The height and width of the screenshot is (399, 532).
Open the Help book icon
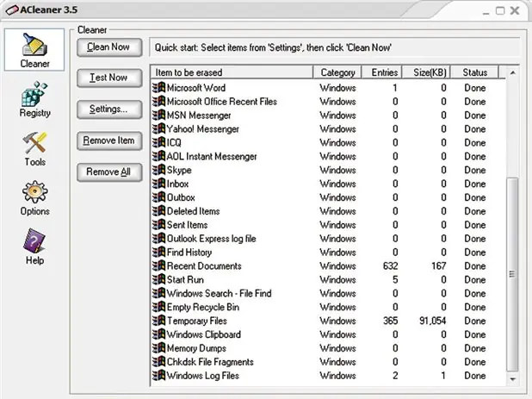click(x=34, y=240)
